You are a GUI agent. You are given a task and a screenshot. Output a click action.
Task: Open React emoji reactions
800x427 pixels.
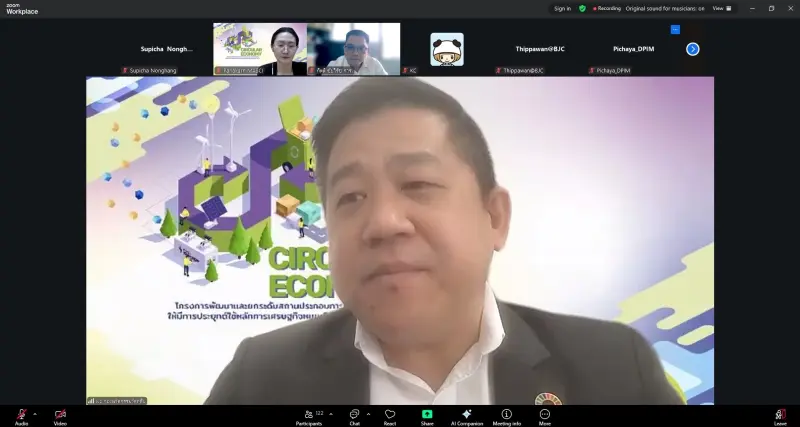[x=390, y=416]
